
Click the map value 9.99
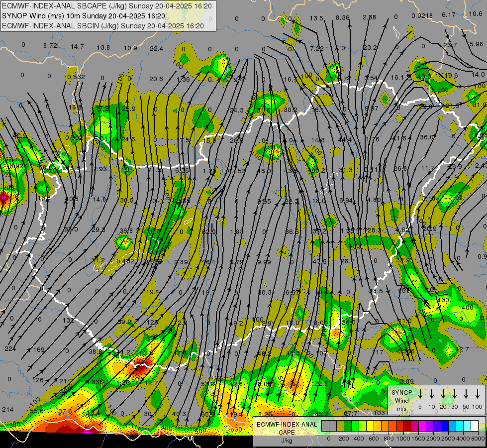point(264,262)
